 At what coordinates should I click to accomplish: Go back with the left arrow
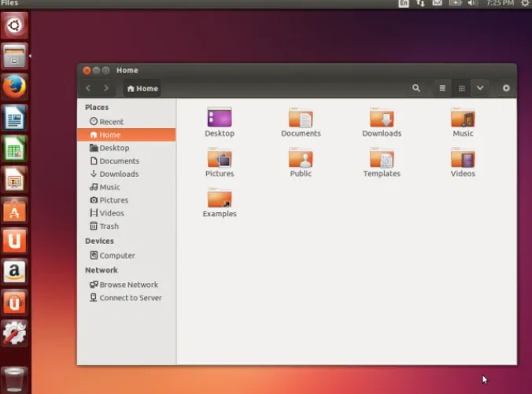click(x=88, y=89)
